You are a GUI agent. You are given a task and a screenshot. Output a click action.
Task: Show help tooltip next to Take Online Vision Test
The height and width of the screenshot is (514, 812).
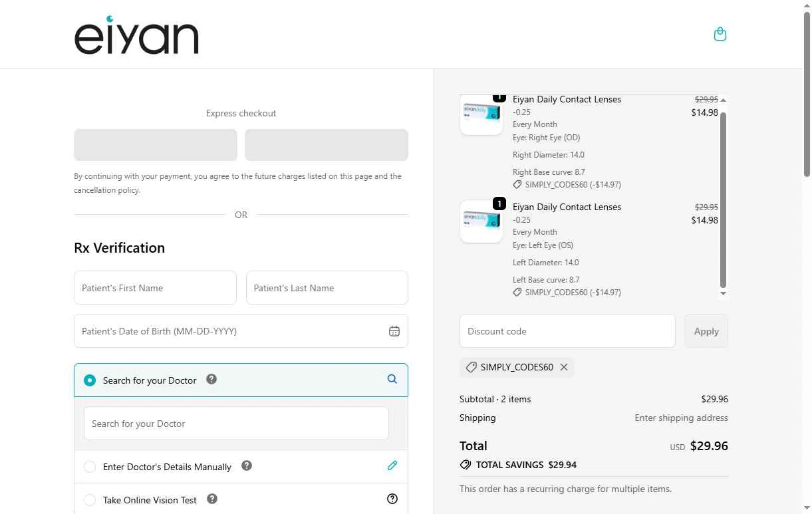[x=212, y=499]
